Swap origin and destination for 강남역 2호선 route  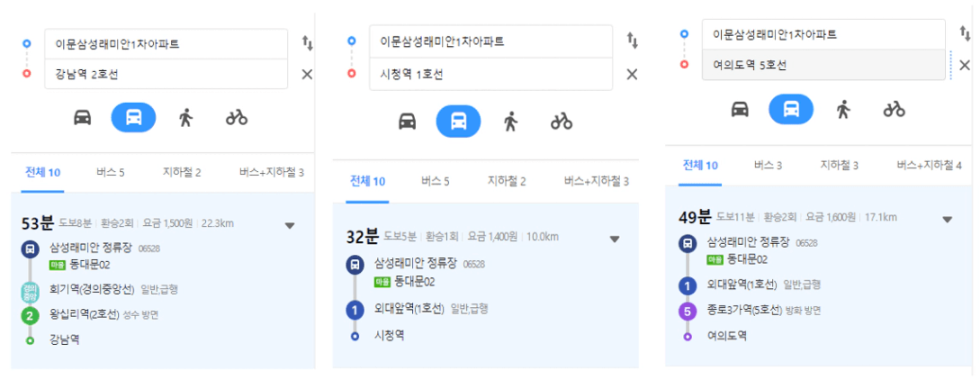click(x=308, y=43)
